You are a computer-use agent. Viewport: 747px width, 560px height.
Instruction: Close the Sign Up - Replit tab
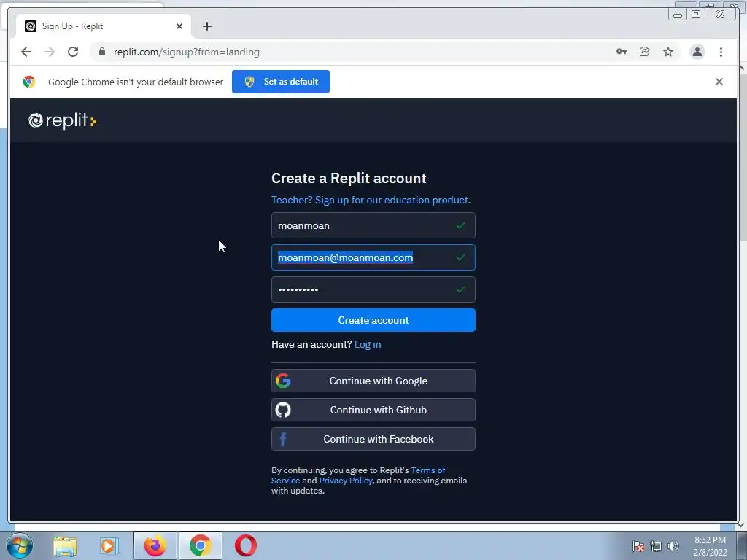click(x=179, y=26)
